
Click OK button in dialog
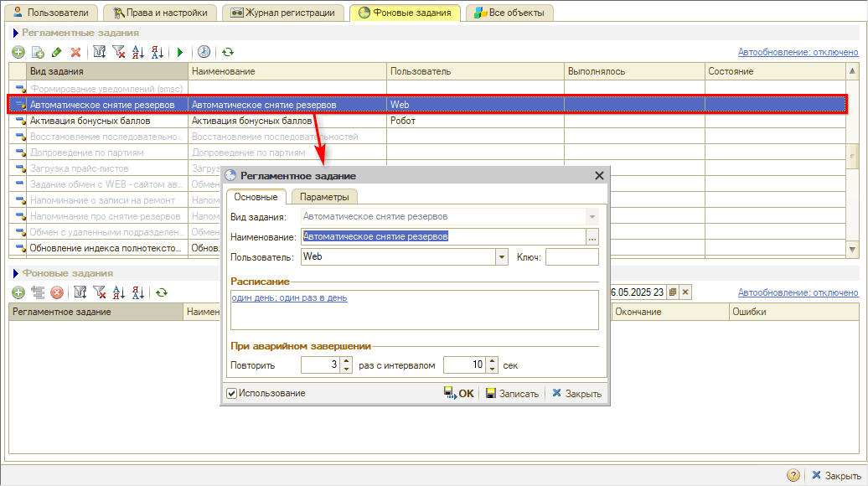[x=459, y=394]
